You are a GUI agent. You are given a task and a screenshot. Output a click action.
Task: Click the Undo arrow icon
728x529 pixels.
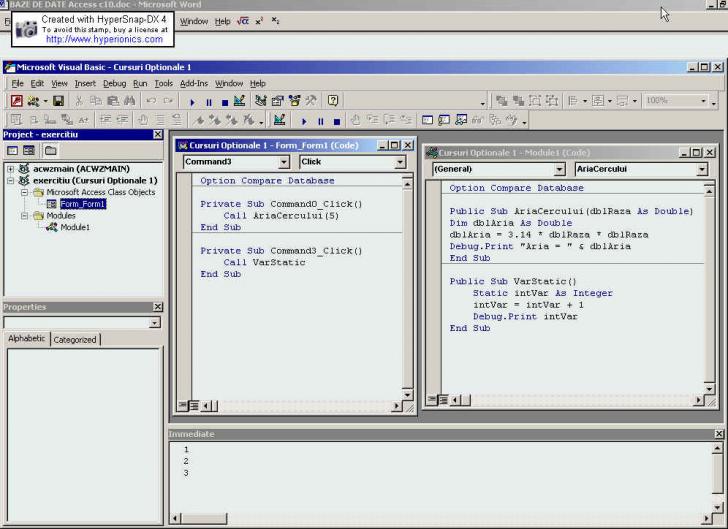point(151,101)
